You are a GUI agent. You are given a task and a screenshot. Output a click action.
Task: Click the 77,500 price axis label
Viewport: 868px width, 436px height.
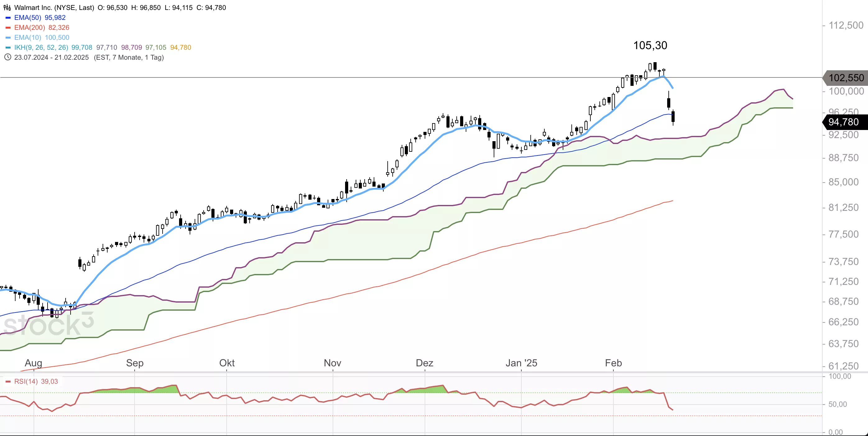844,234
